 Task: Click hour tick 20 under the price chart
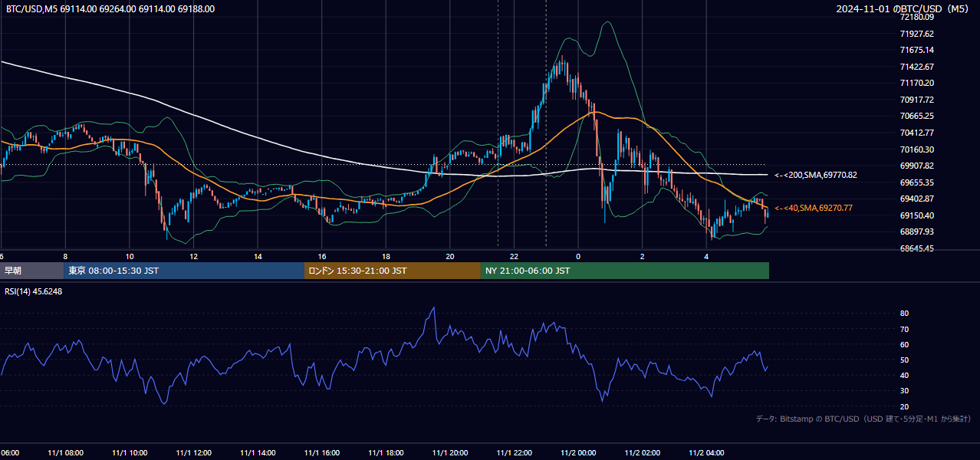(450, 256)
